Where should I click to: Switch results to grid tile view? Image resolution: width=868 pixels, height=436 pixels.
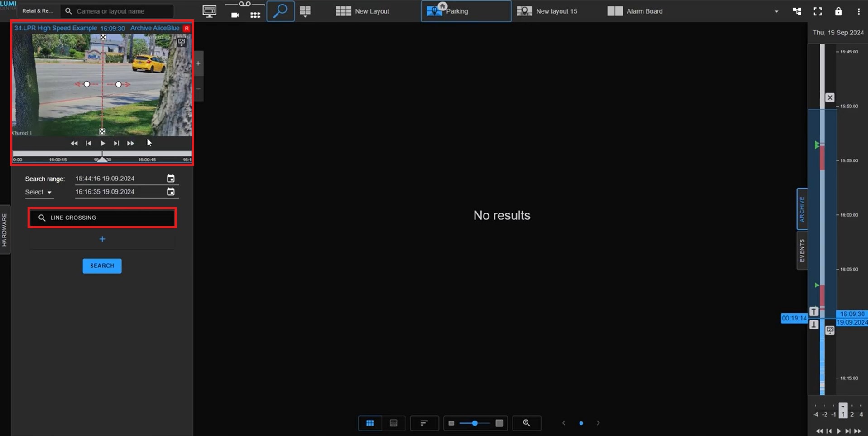[x=370, y=423]
